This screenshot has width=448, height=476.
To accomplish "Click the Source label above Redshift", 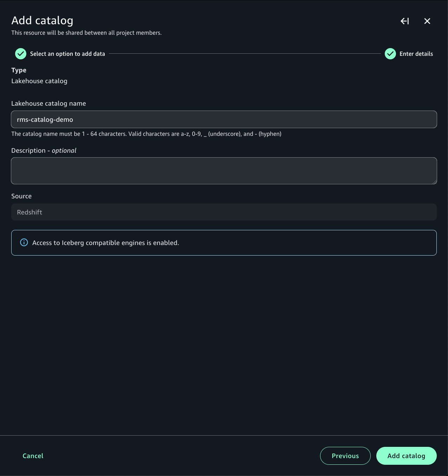I will [21, 196].
